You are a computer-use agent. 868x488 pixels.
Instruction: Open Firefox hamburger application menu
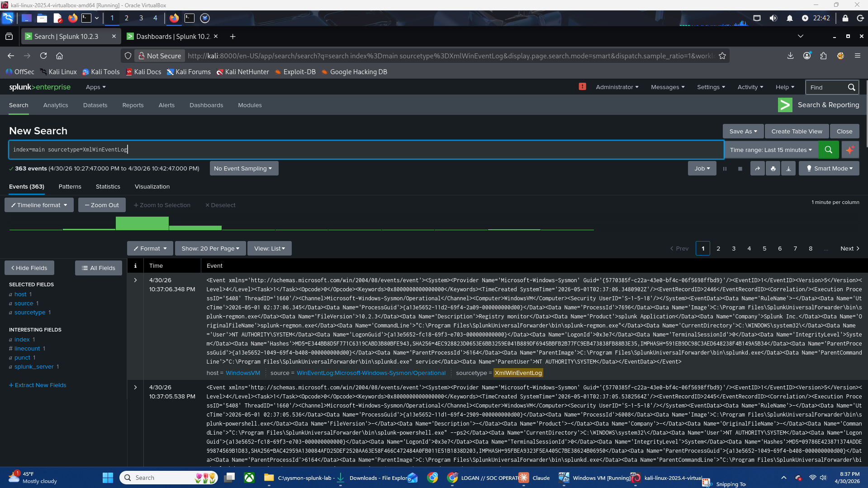click(x=857, y=56)
